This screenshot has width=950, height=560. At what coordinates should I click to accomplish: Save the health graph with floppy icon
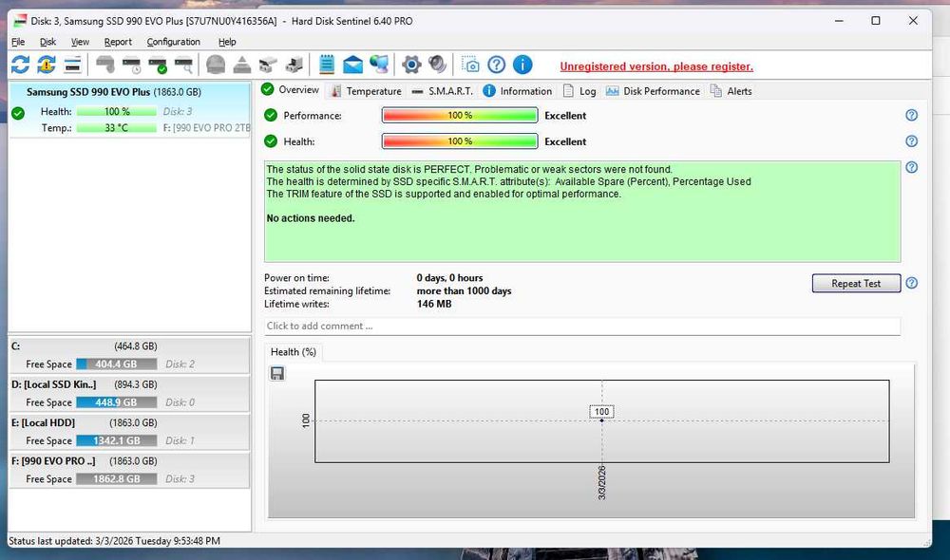click(276, 374)
